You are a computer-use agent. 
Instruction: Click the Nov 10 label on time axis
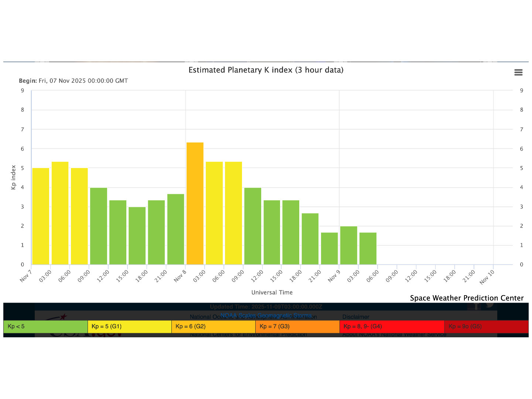pos(487,277)
